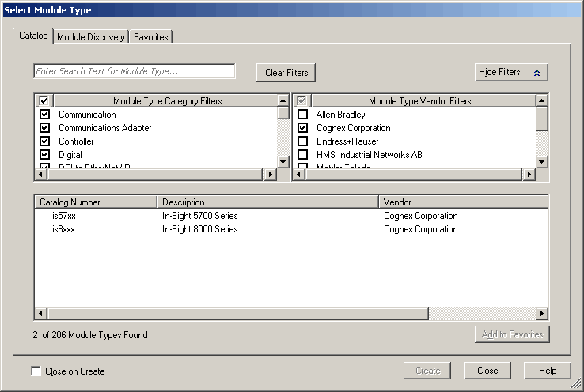Screen dimensions: 584x392
Task: Click the module type search text field
Action: click(135, 72)
